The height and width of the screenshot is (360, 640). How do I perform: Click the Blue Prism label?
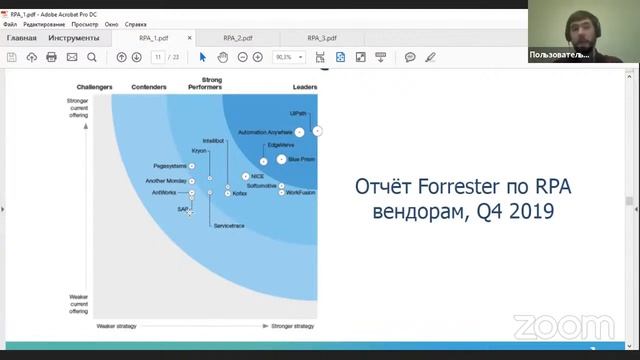(302, 159)
